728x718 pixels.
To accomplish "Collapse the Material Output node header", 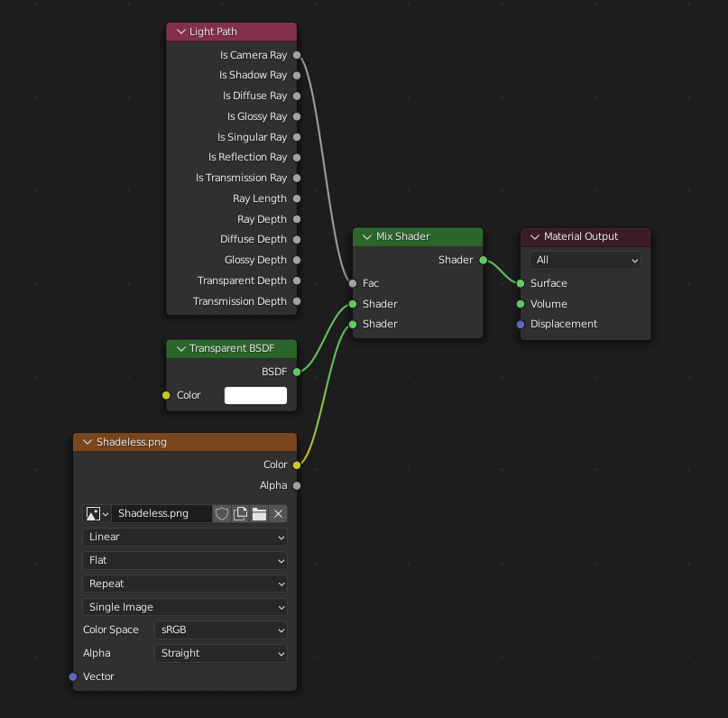I will coord(534,236).
